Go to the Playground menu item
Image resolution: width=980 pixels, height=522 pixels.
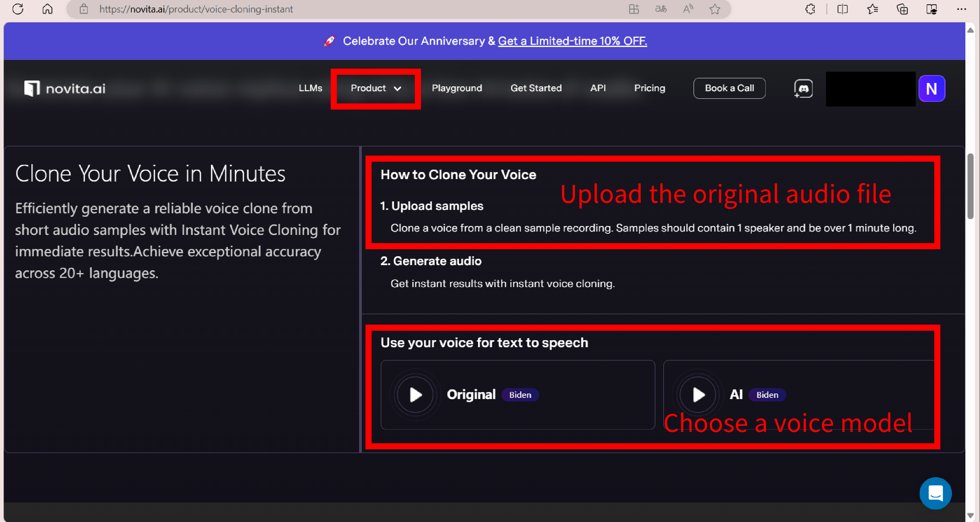457,88
